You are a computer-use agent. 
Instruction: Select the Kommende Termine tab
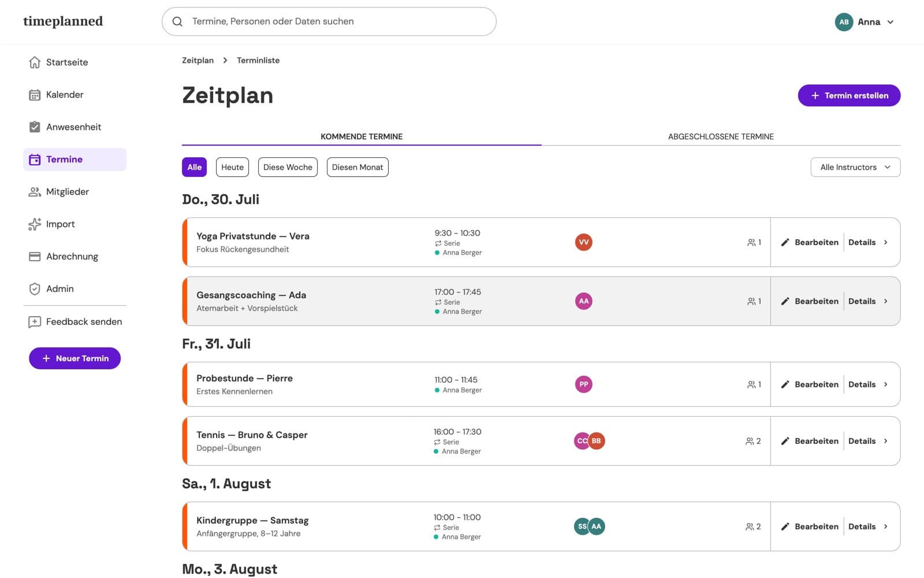coord(362,136)
